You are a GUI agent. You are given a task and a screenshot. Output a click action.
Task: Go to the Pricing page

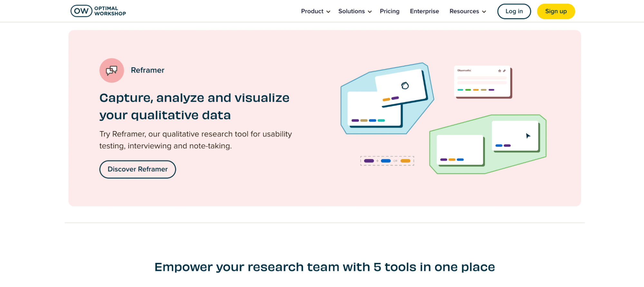[x=389, y=11]
